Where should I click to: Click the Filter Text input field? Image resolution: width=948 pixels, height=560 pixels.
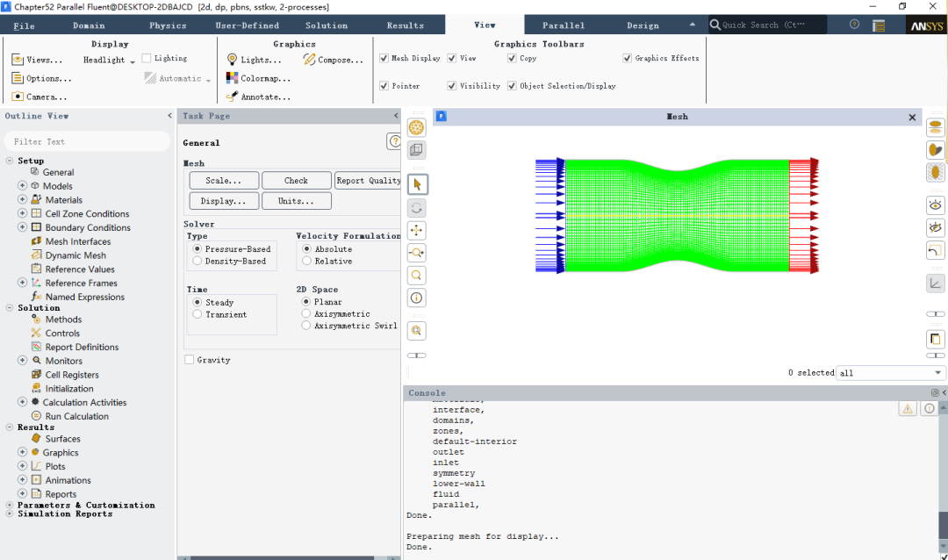click(x=88, y=141)
